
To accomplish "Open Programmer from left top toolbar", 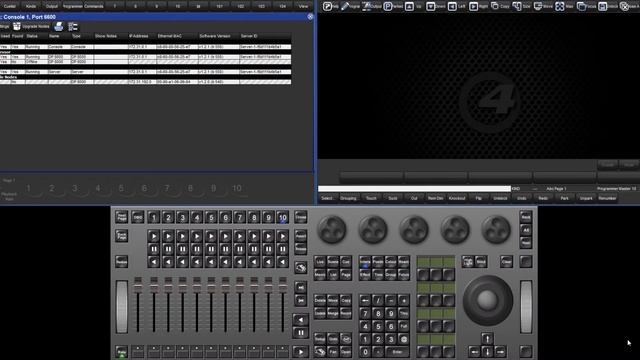I will click(x=73, y=6).
